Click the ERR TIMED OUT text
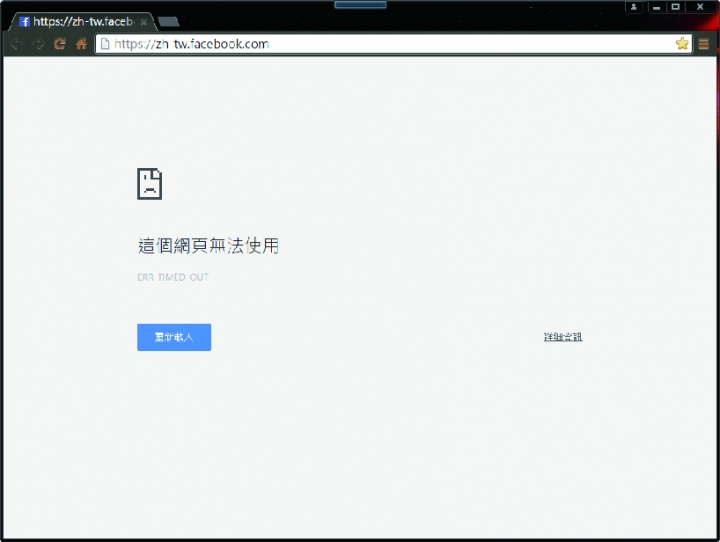Image resolution: width=720 pixels, height=542 pixels. pos(173,277)
